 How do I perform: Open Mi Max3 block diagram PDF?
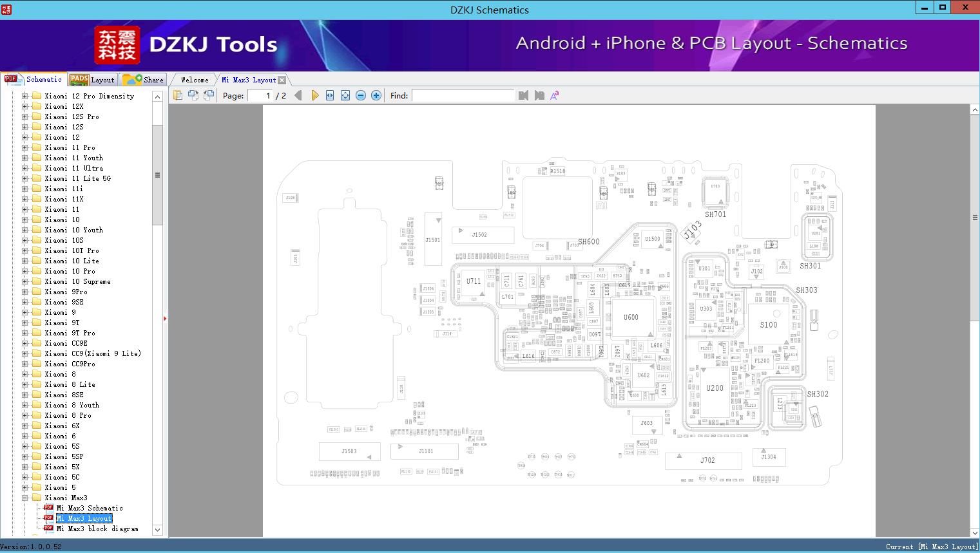[97, 529]
